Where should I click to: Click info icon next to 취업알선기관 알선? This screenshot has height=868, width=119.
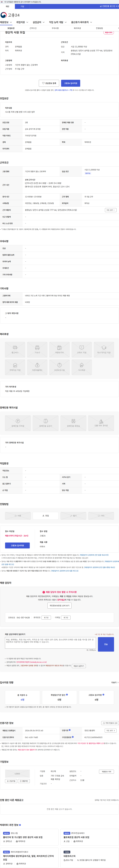click(x=67, y=694)
